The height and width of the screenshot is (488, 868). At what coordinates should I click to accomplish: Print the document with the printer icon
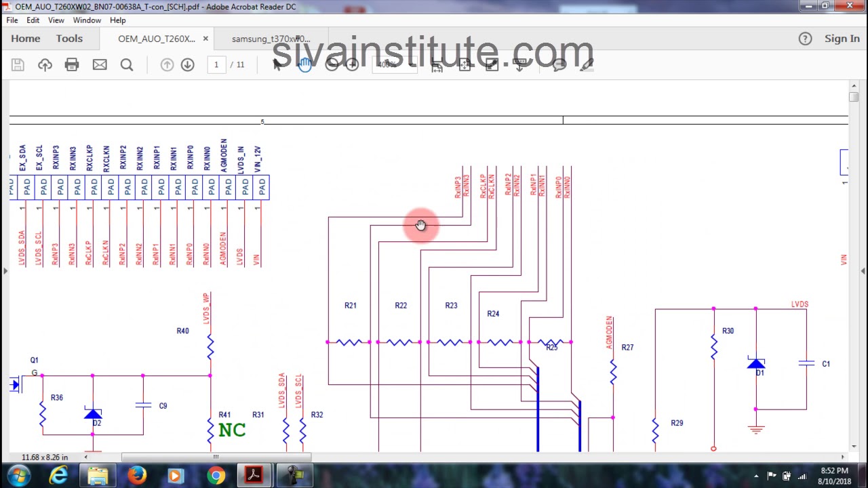tap(72, 64)
